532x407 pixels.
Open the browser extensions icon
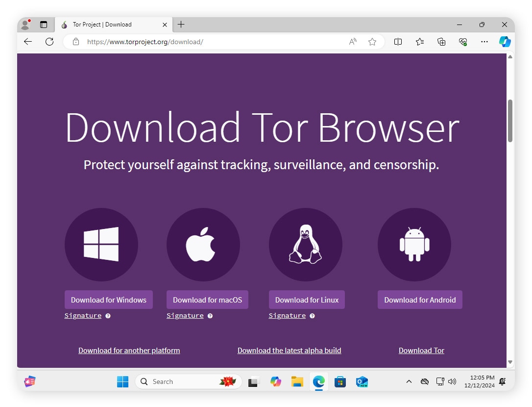point(441,42)
